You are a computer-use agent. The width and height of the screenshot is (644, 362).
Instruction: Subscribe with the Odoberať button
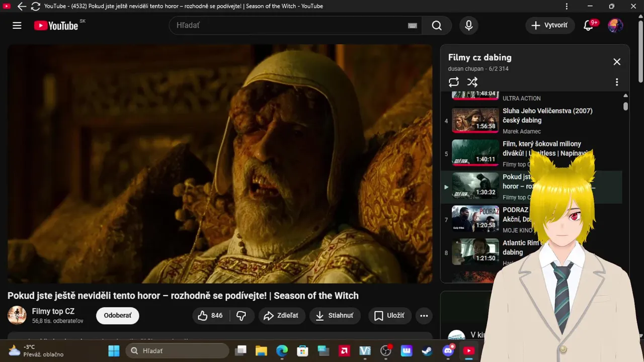coord(118,316)
